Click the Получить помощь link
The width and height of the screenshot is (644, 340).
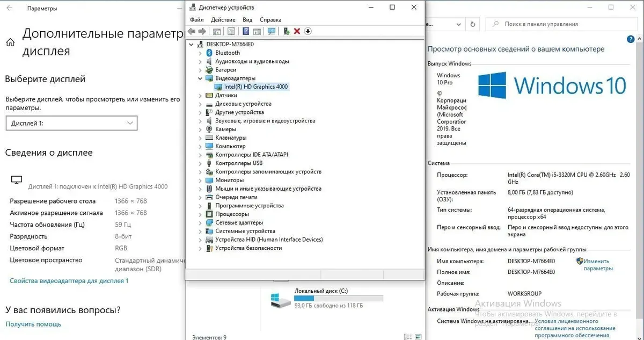(x=33, y=324)
